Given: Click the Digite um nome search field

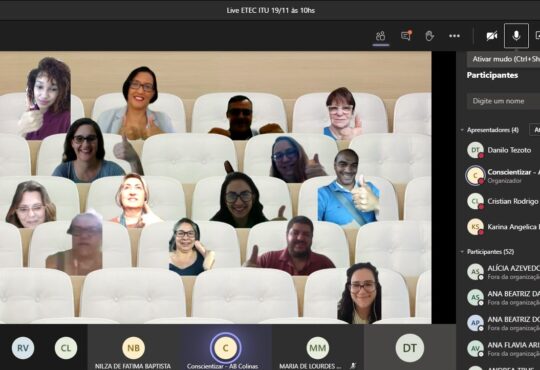Looking at the screenshot, I should [x=503, y=101].
